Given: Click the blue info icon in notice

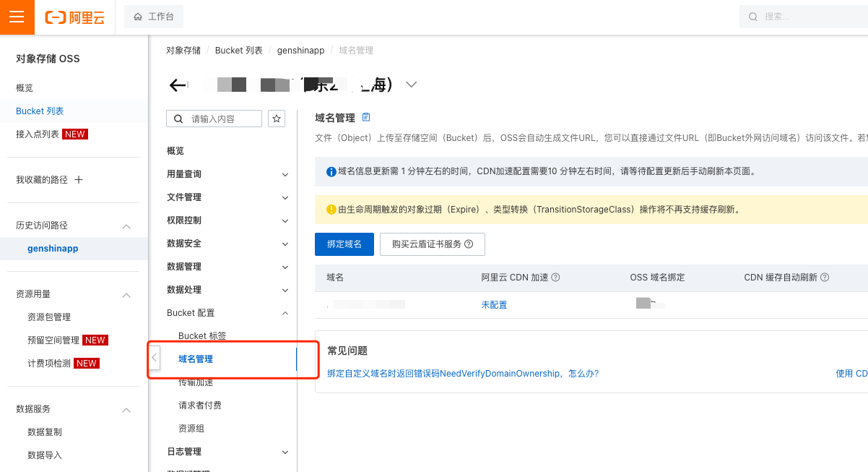Looking at the screenshot, I should (x=331, y=172).
